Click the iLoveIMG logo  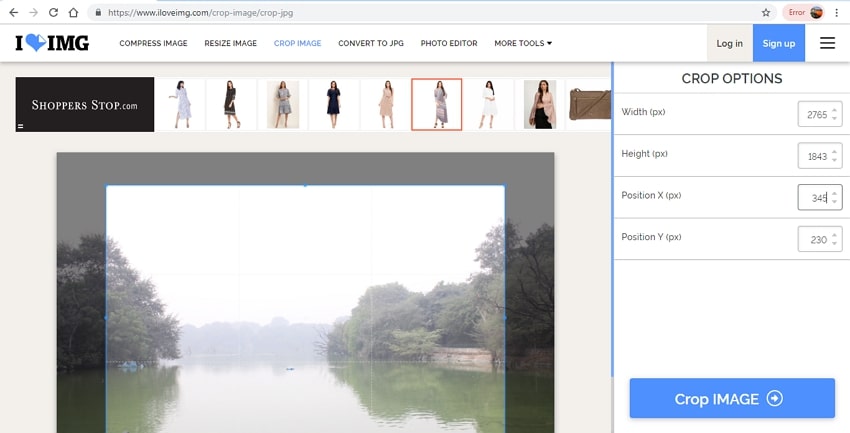[52, 43]
